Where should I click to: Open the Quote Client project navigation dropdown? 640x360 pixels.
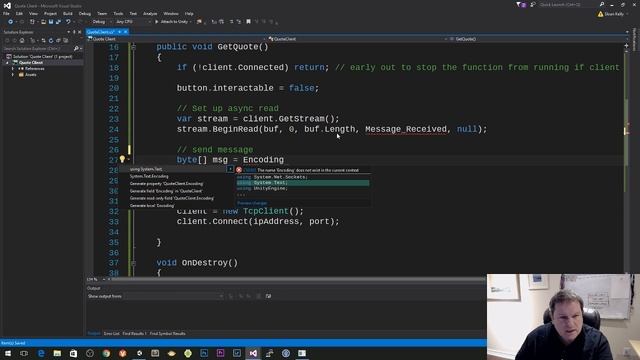point(176,39)
